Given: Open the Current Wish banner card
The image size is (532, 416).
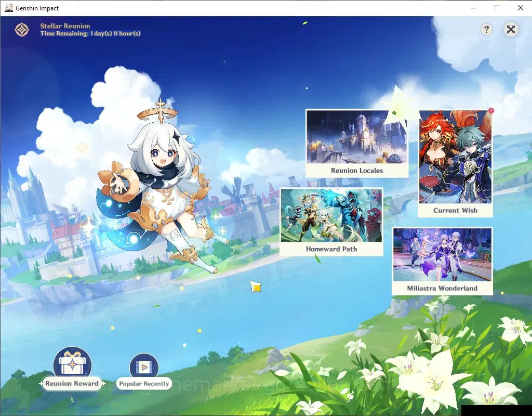Looking at the screenshot, I should [x=455, y=163].
